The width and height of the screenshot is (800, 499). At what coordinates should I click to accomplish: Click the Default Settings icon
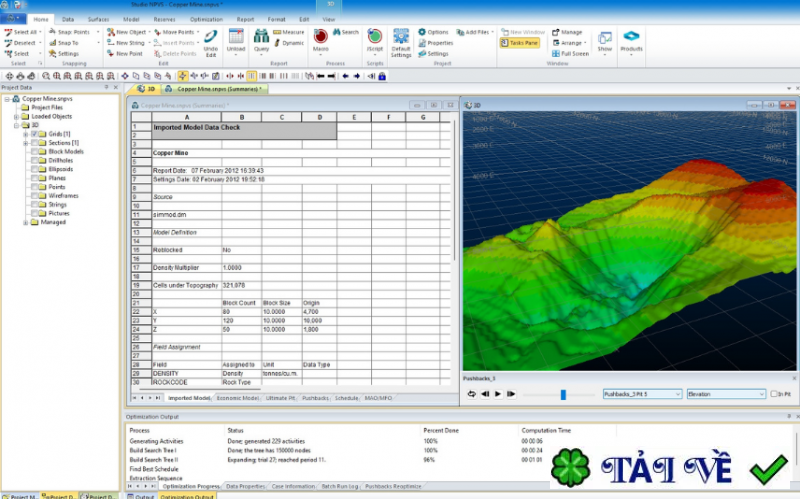click(401, 38)
